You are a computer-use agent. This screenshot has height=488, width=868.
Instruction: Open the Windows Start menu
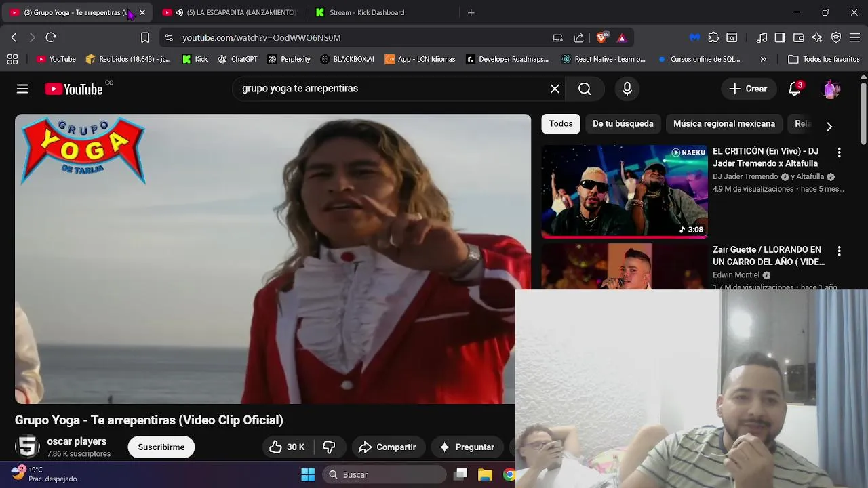coord(308,474)
